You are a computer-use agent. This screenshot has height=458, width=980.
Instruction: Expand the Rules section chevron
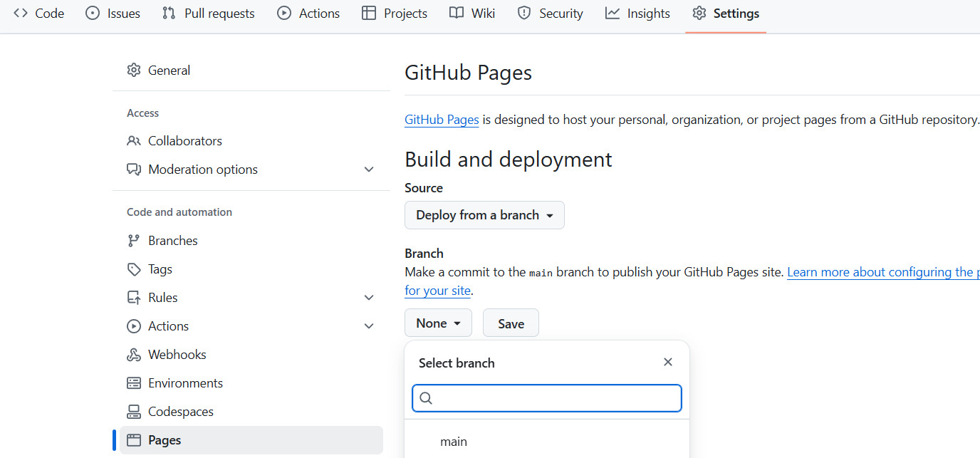369,298
